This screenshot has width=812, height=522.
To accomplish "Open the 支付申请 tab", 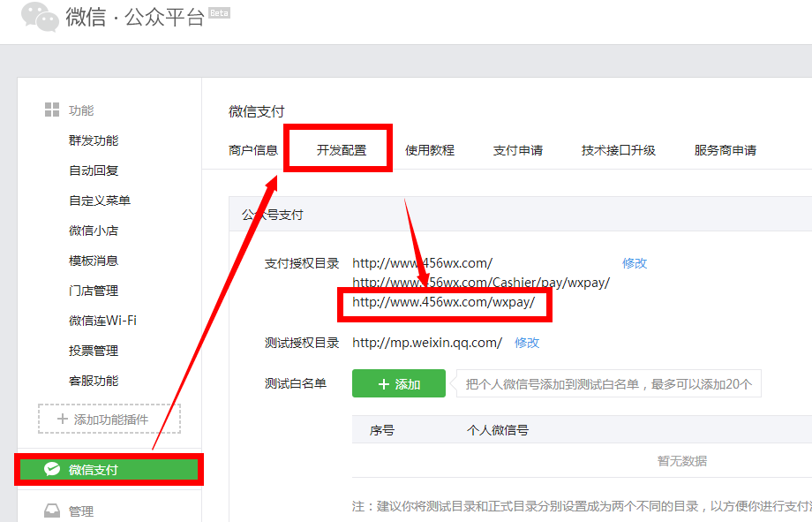I will (518, 150).
